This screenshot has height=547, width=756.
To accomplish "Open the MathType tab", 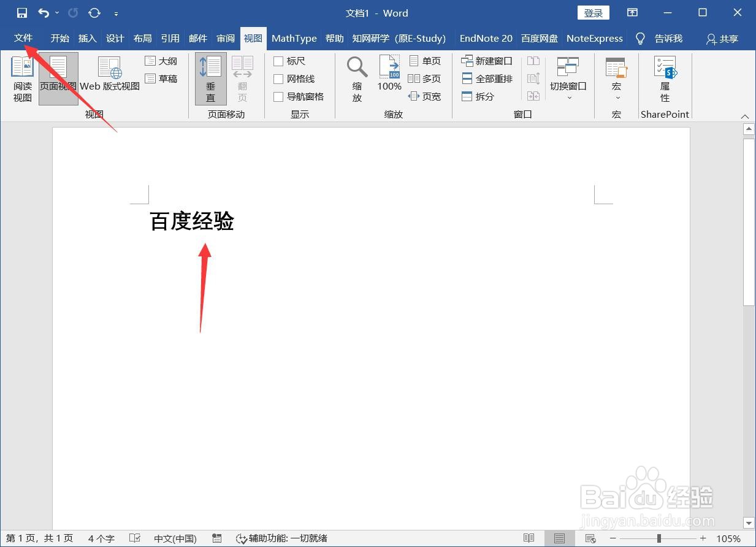I will pos(294,38).
